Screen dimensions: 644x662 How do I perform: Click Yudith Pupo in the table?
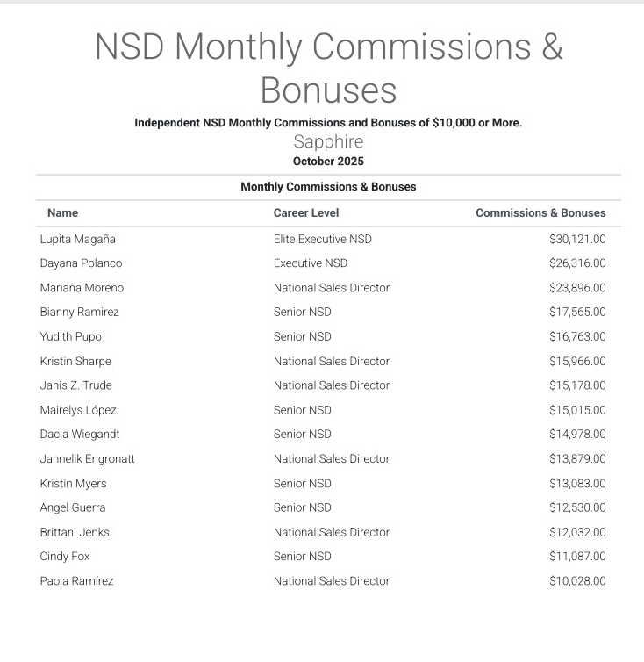(70, 336)
